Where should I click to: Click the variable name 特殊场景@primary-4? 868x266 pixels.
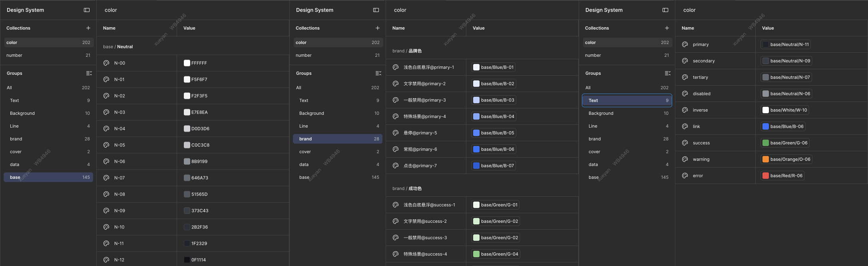425,116
